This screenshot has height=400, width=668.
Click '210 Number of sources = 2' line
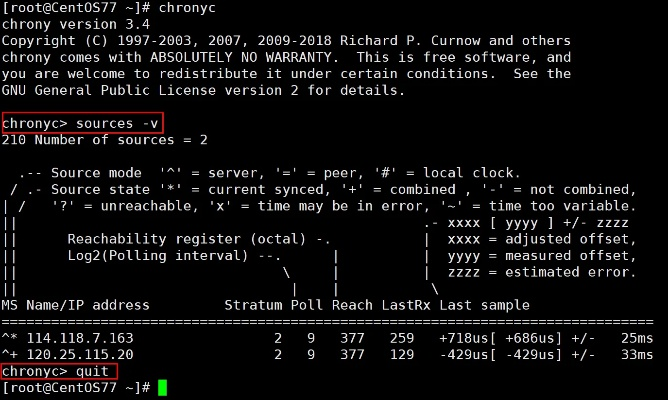coord(105,140)
